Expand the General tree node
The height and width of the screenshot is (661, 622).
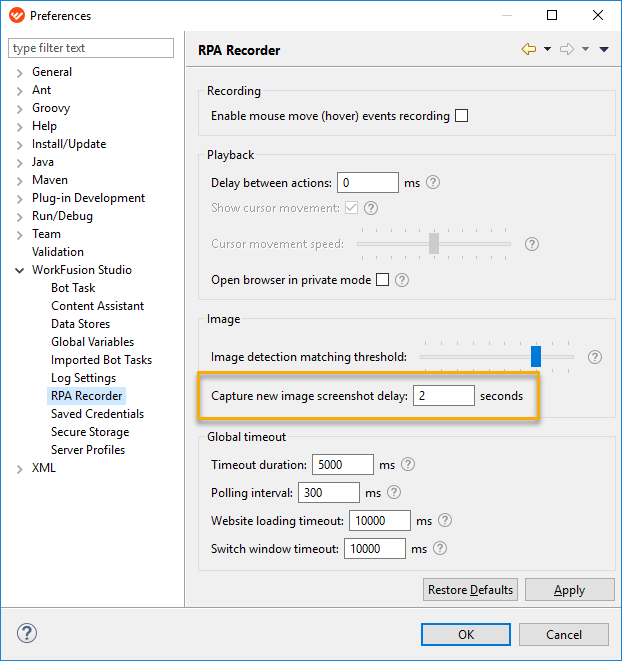19,73
